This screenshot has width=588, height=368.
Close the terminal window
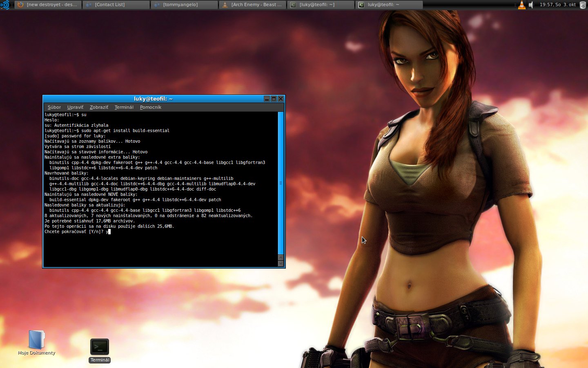click(281, 99)
